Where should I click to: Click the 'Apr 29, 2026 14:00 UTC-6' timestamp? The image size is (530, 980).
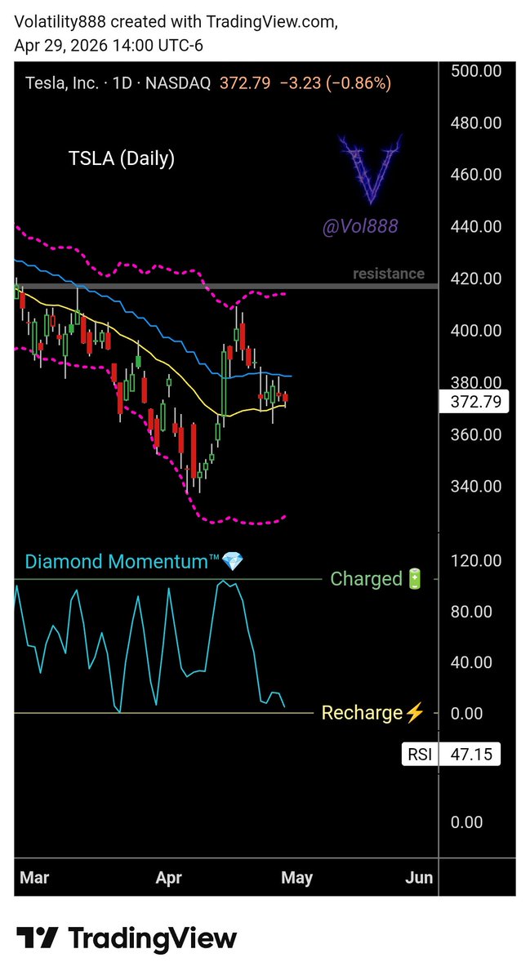coord(109,46)
